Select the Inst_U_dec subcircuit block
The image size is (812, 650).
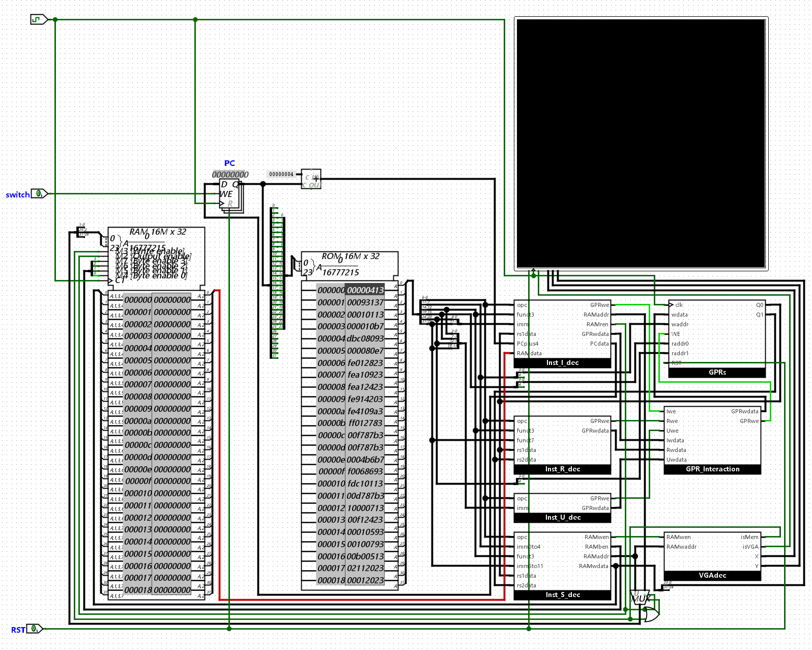(x=562, y=508)
